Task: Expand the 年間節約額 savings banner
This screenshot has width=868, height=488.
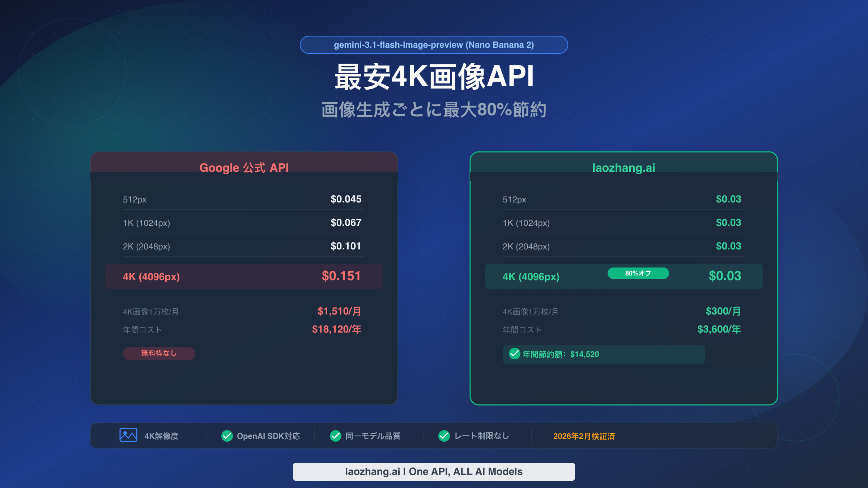Action: tap(603, 355)
